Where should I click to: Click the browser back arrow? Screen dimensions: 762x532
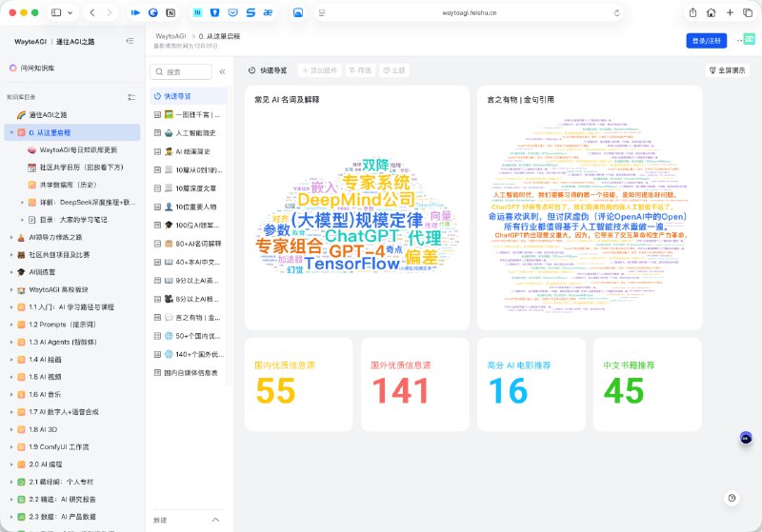pyautogui.click(x=92, y=12)
